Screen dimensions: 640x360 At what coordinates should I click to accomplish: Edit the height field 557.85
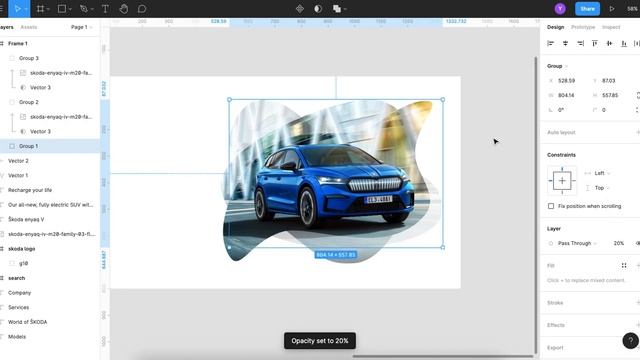(x=610, y=96)
